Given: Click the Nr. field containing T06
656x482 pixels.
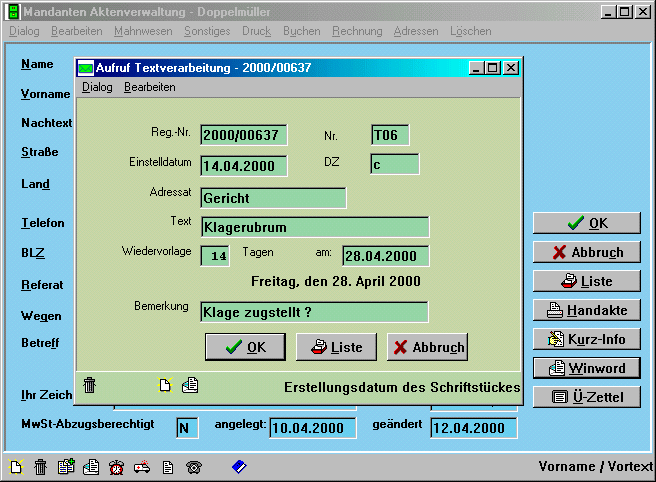Looking at the screenshot, I should point(390,135).
